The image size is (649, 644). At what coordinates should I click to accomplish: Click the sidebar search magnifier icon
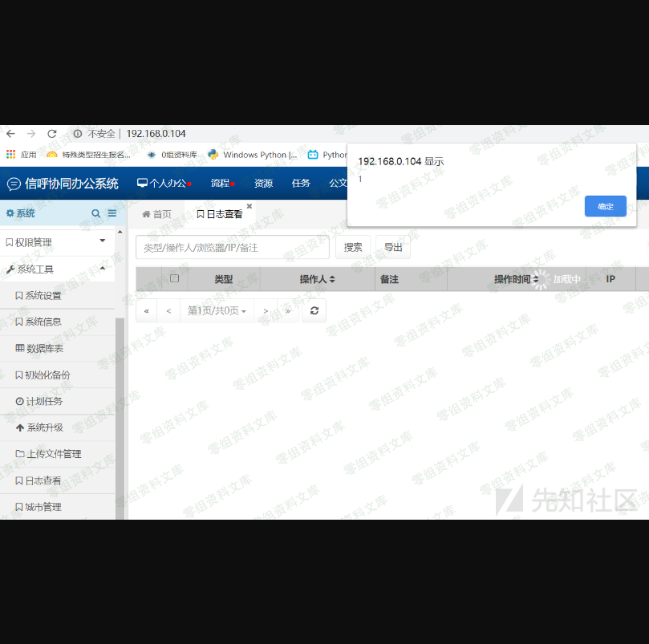[96, 213]
